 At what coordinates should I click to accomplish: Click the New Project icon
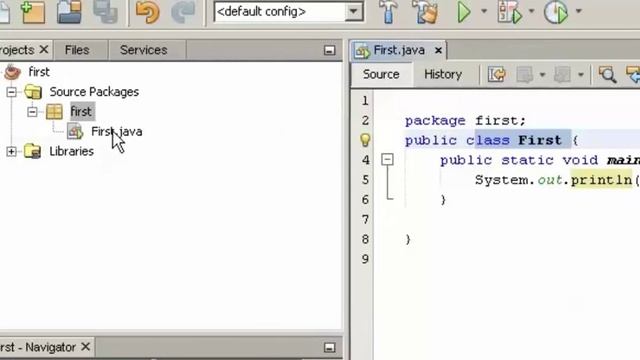click(x=33, y=12)
